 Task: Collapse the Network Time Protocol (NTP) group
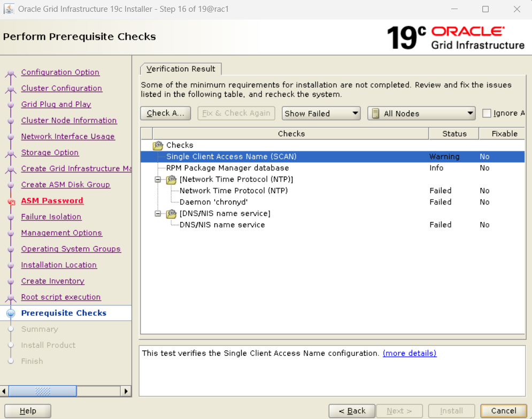tap(158, 179)
